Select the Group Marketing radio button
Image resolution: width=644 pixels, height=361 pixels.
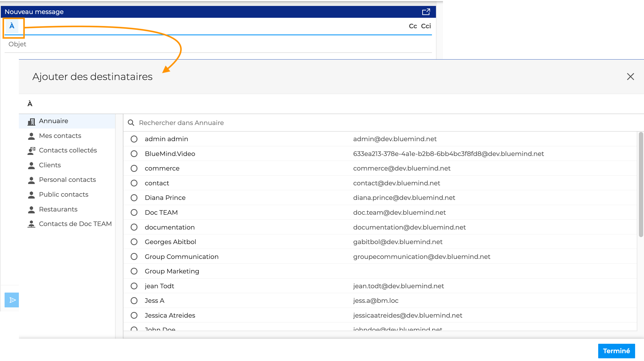pos(134,271)
